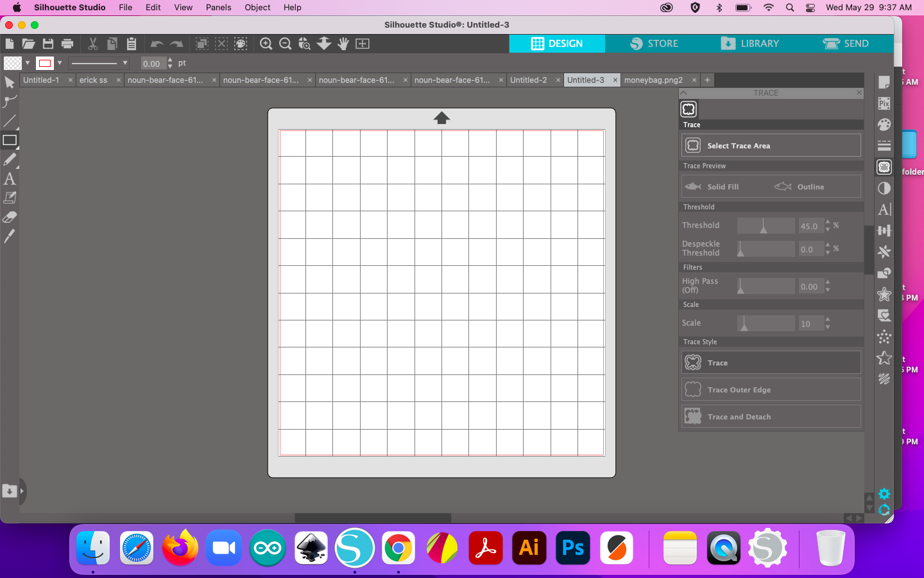This screenshot has width=924, height=578.
Task: Open the Pix panel icon
Action: tap(884, 103)
